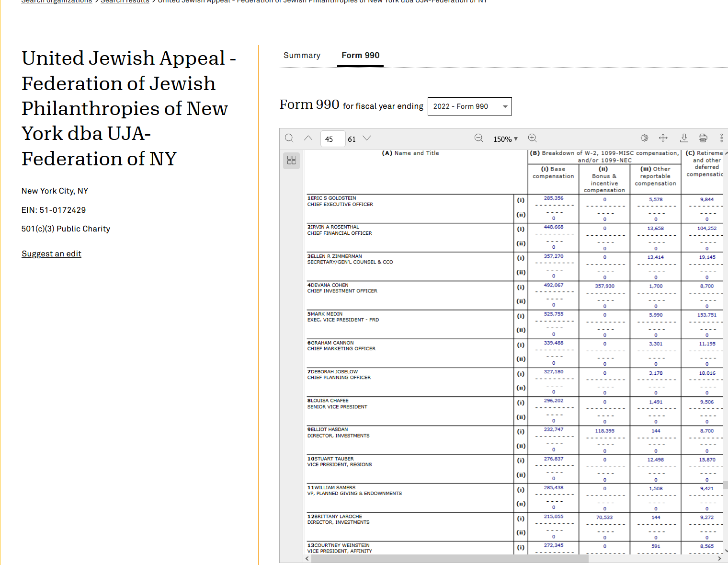Viewport: 728px width, 565px height.
Task: Click retirement value 153,751
Action: click(707, 315)
